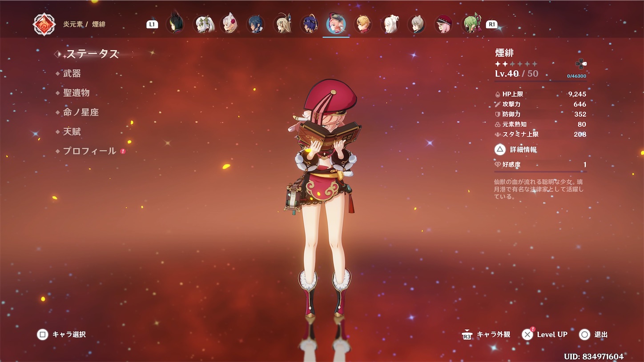Click the friendship level icon beside 好感度
Viewport: 644px width, 362px height.
click(x=498, y=164)
